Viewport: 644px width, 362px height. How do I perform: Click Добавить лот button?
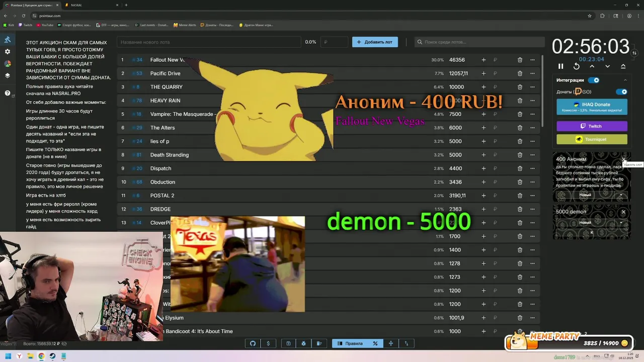tap(375, 42)
